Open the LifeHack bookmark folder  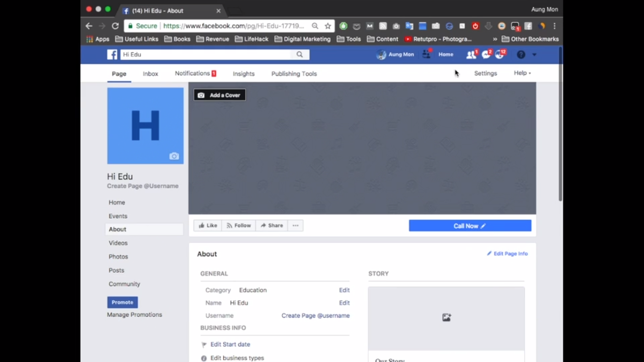coord(251,39)
